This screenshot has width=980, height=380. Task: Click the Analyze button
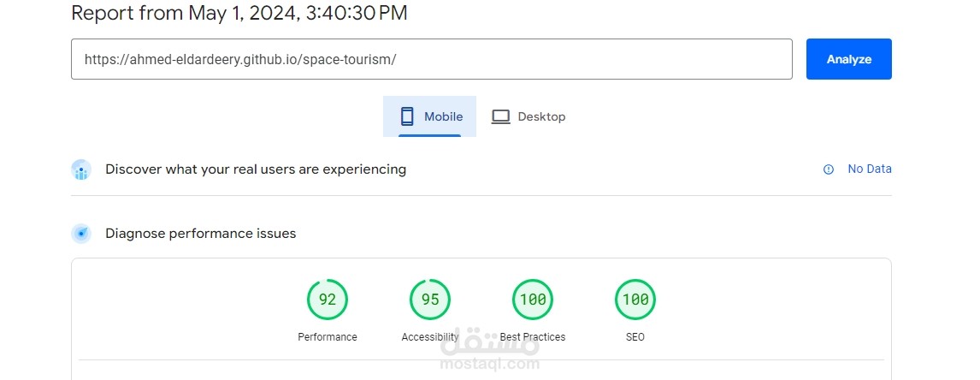tap(848, 59)
